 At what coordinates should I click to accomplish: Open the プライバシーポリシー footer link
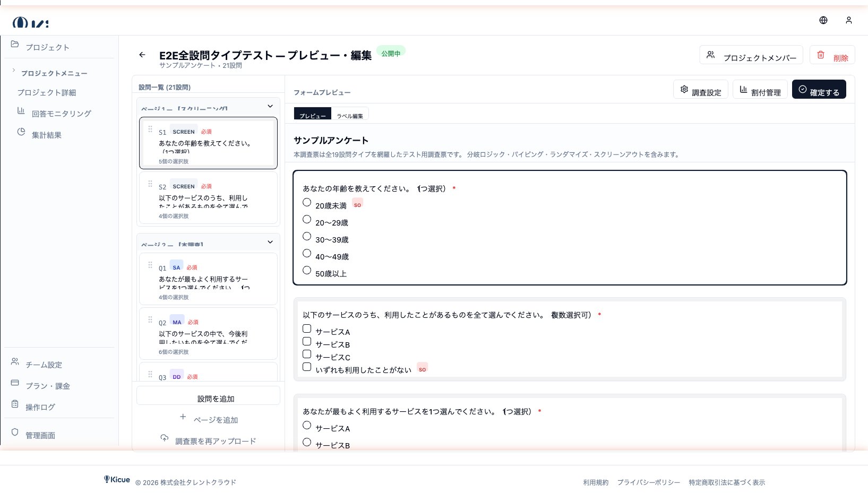[x=648, y=482]
